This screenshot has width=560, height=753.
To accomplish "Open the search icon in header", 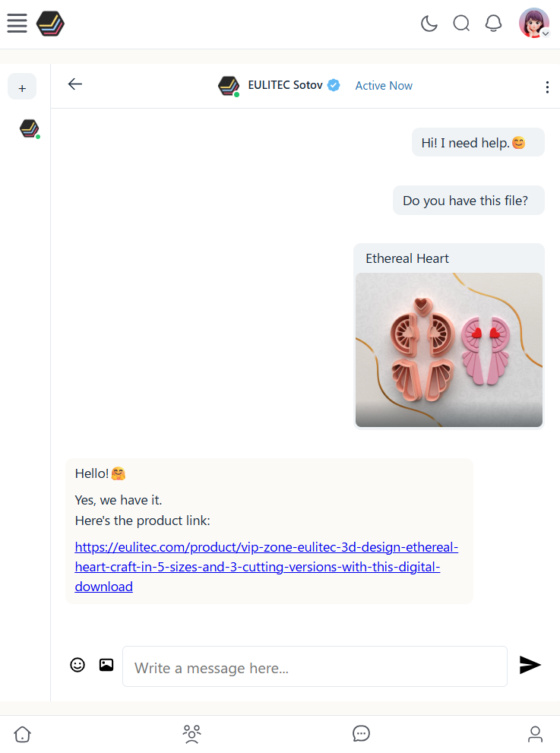I will click(461, 24).
